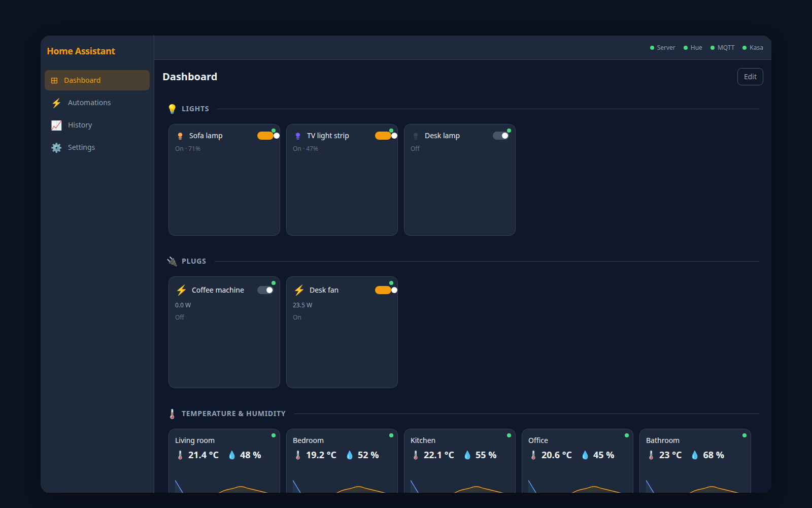This screenshot has height=508, width=812.
Task: Click the TV light strip bulb icon
Action: [298, 136]
